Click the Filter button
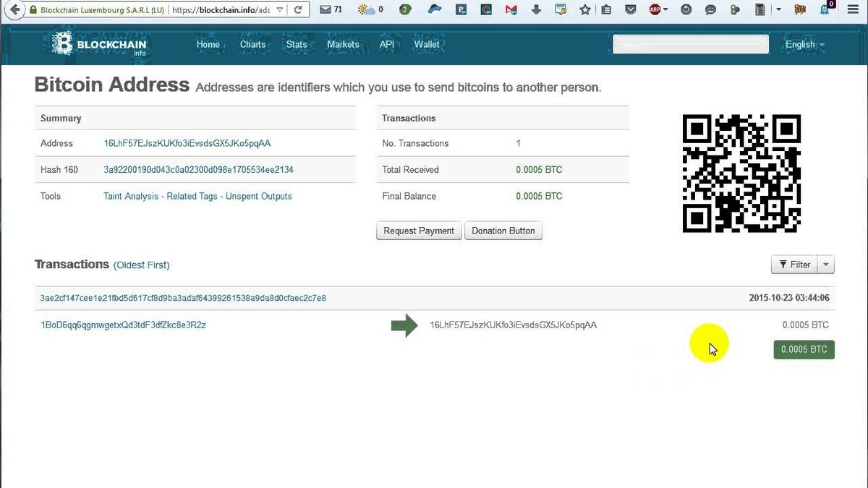The width and height of the screenshot is (868, 488). 795,265
